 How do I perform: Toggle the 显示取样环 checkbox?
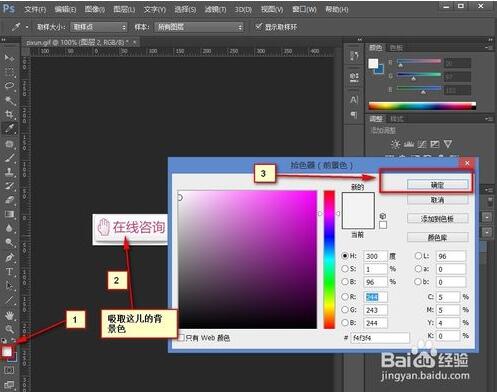259,26
